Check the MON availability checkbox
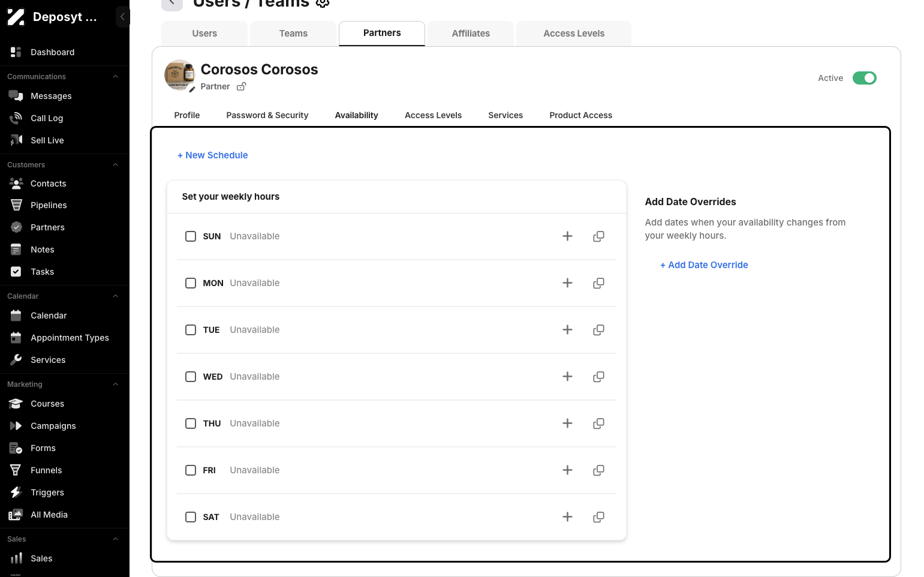This screenshot has width=924, height=577. (191, 283)
